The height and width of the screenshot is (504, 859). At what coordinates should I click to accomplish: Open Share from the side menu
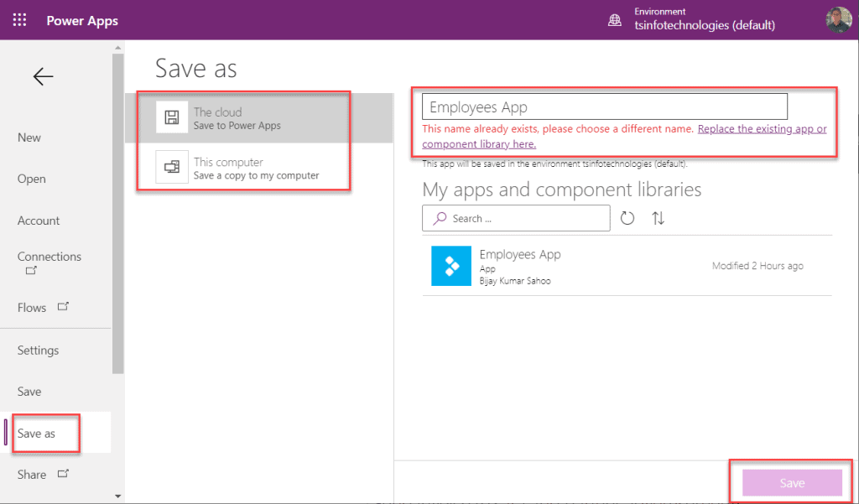coord(32,475)
